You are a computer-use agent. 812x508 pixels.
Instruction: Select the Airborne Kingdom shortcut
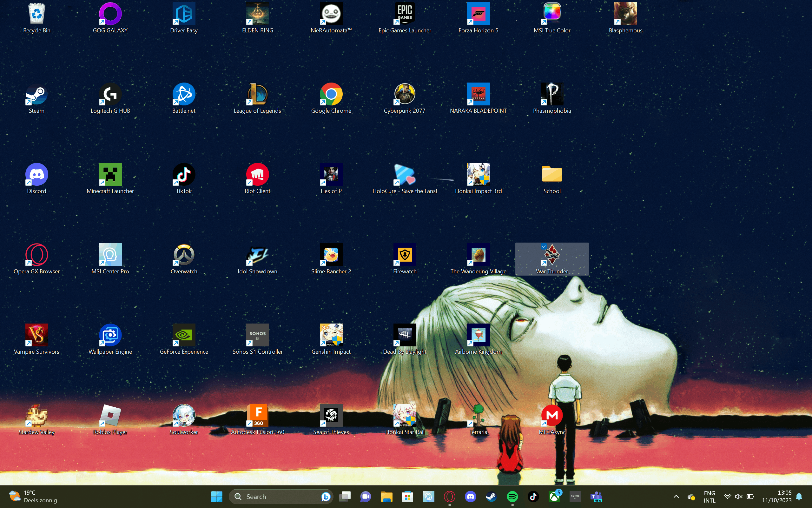pyautogui.click(x=478, y=339)
